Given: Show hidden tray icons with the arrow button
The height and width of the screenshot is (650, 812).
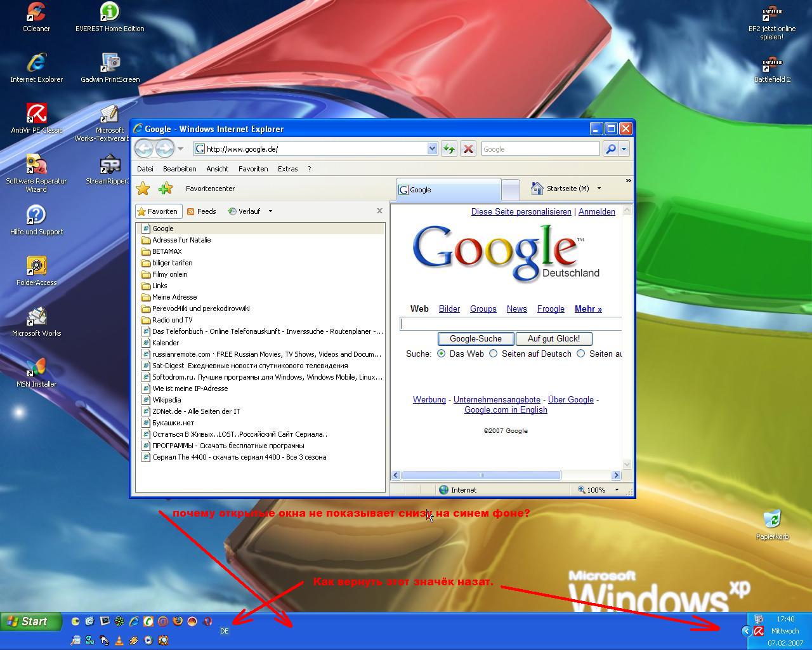Looking at the screenshot, I should click(746, 631).
